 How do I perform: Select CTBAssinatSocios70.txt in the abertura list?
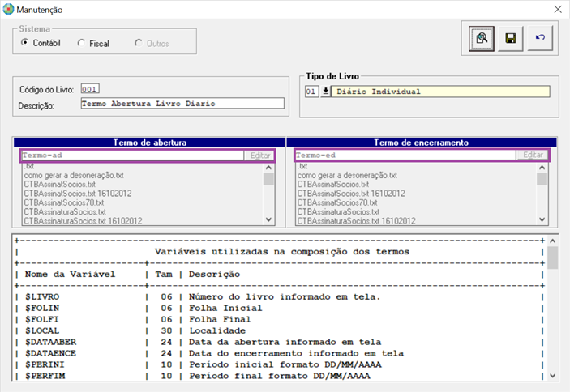coord(64,202)
